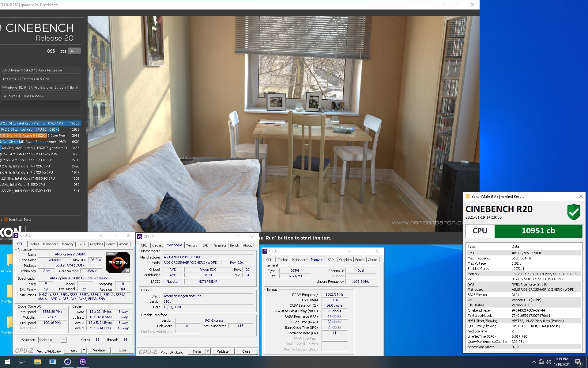Click the volume icon in system tray
588x368 pixels.
(x=548, y=362)
